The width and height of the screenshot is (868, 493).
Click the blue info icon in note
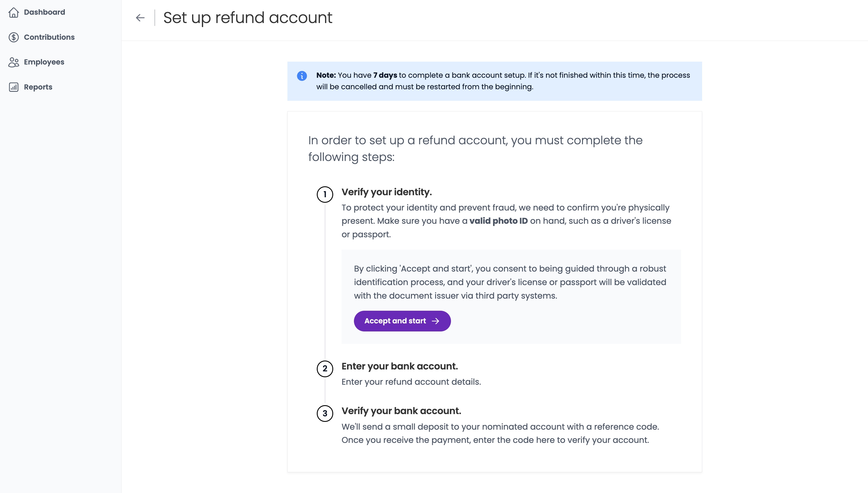pos(302,76)
